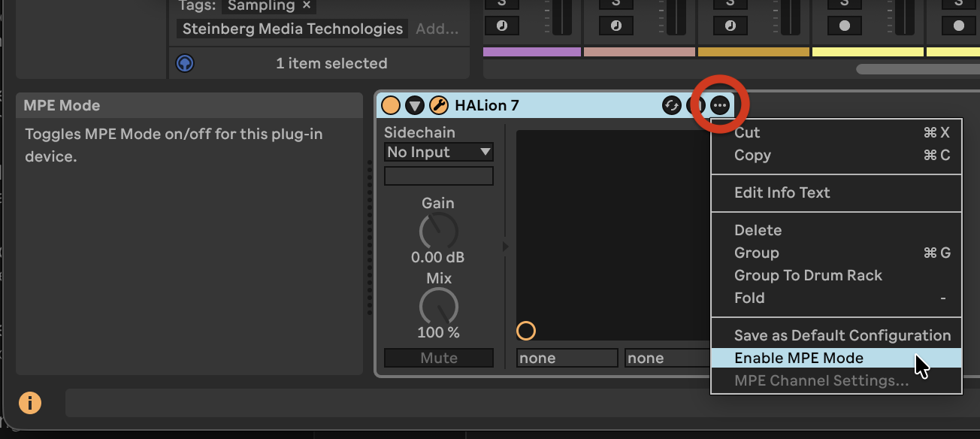Click the orange XY pad circle handle
The height and width of the screenshot is (439, 980).
[x=526, y=331]
